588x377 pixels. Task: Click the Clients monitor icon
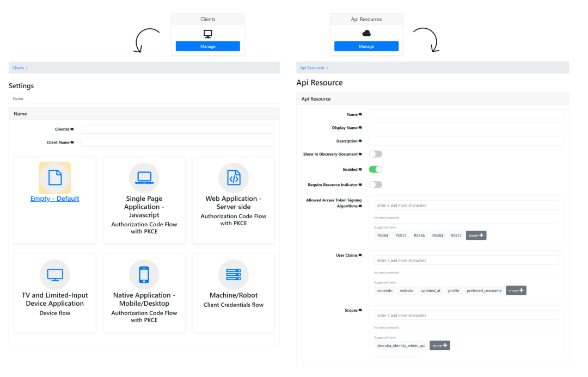tap(207, 34)
